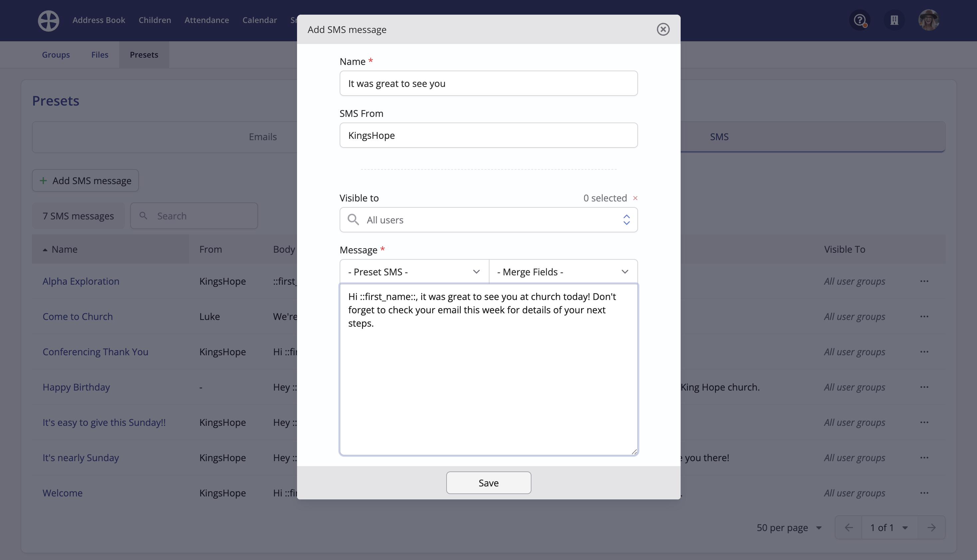Click the app logo icon in the header

click(49, 20)
